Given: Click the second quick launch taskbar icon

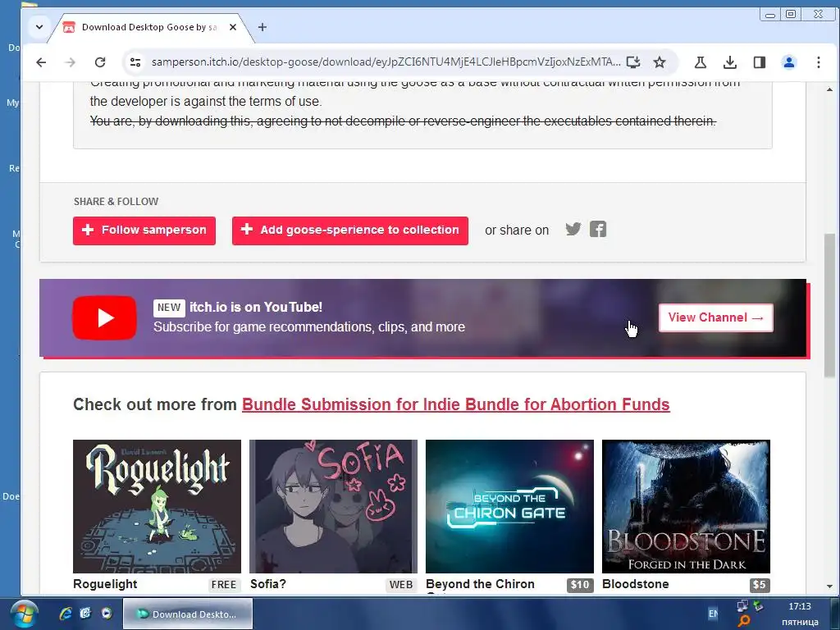Looking at the screenshot, I should [85, 614].
